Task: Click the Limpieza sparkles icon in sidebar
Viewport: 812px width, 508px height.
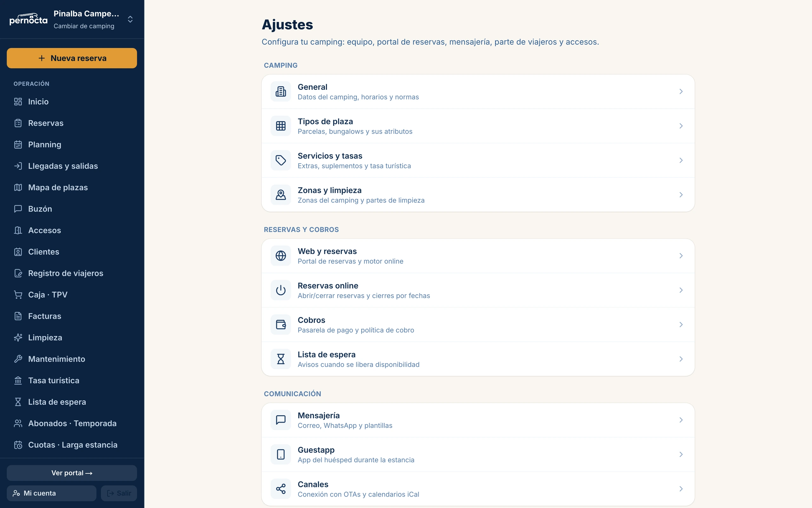Action: tap(18, 338)
